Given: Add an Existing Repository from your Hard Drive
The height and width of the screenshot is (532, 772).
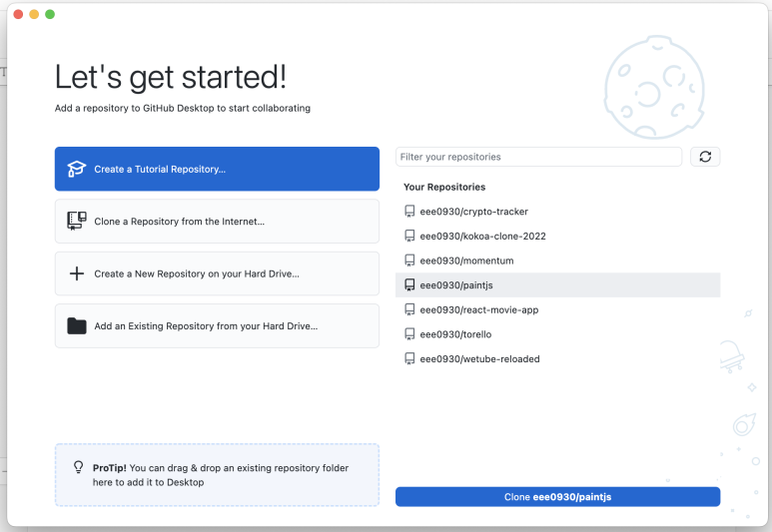Looking at the screenshot, I should pos(217,325).
